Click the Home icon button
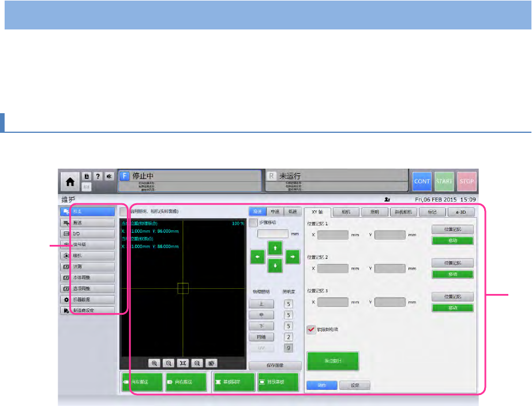532x406 pixels. pyautogui.click(x=70, y=181)
